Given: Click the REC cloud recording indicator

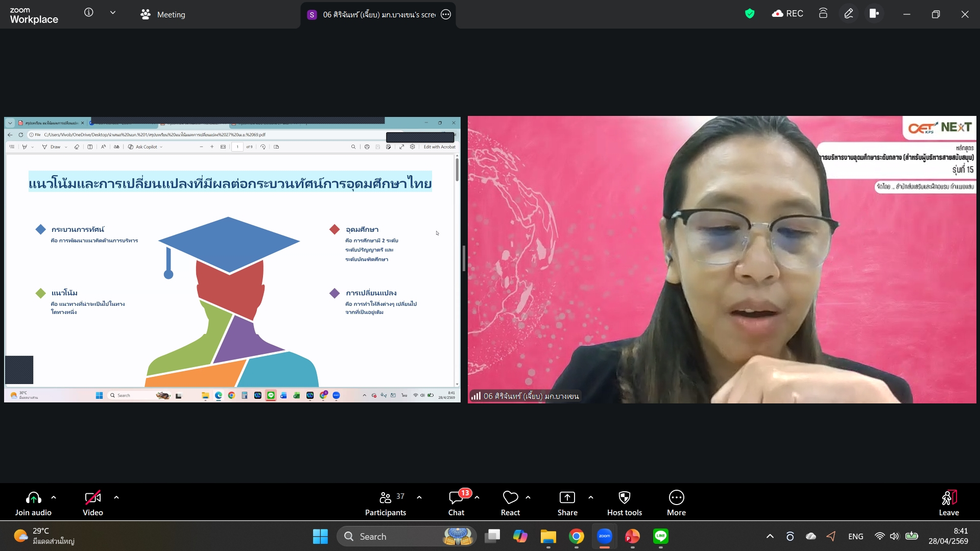Looking at the screenshot, I should 787,14.
